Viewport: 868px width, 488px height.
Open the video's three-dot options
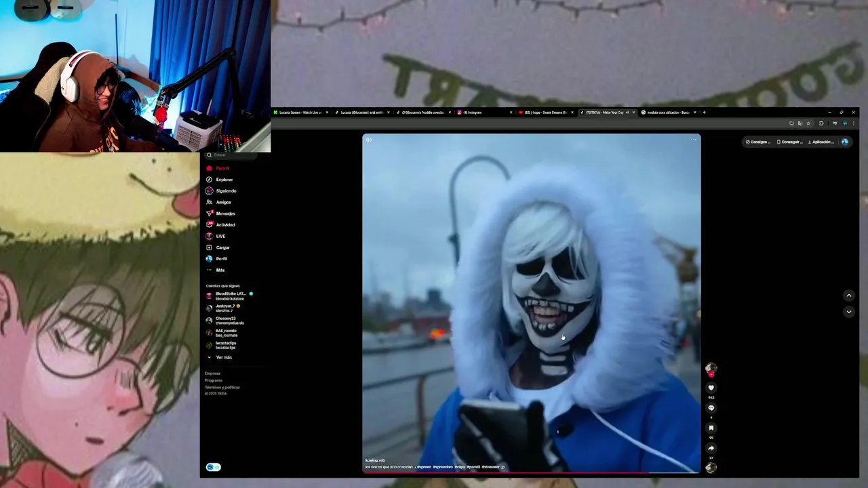693,140
